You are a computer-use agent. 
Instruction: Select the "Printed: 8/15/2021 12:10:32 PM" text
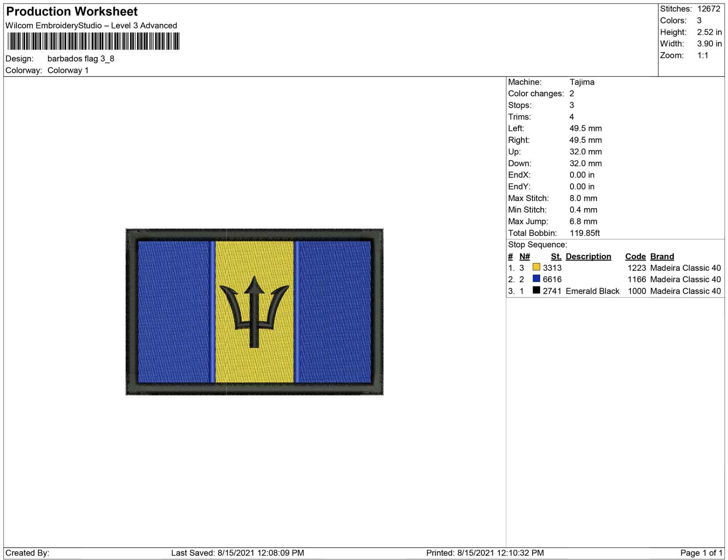(485, 553)
